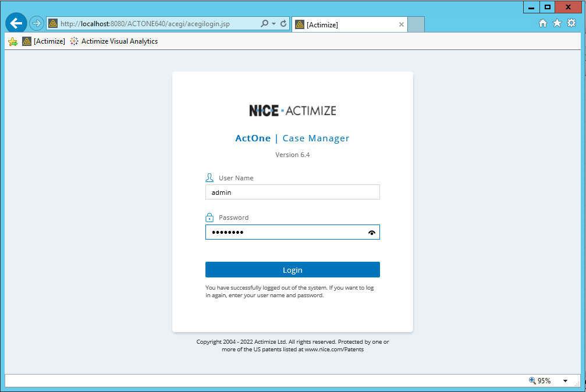Open the address bar autocomplete dropdown arrow
The width and height of the screenshot is (586, 392).
click(274, 23)
